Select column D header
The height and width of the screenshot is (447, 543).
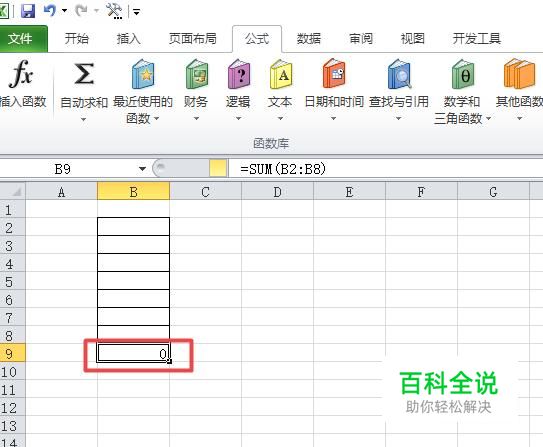pos(278,191)
